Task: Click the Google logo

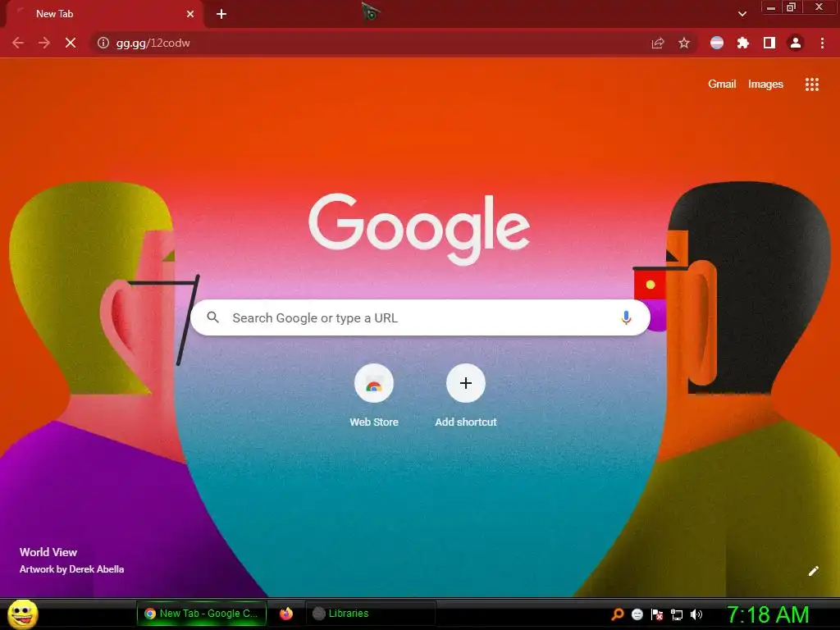Action: click(x=419, y=230)
